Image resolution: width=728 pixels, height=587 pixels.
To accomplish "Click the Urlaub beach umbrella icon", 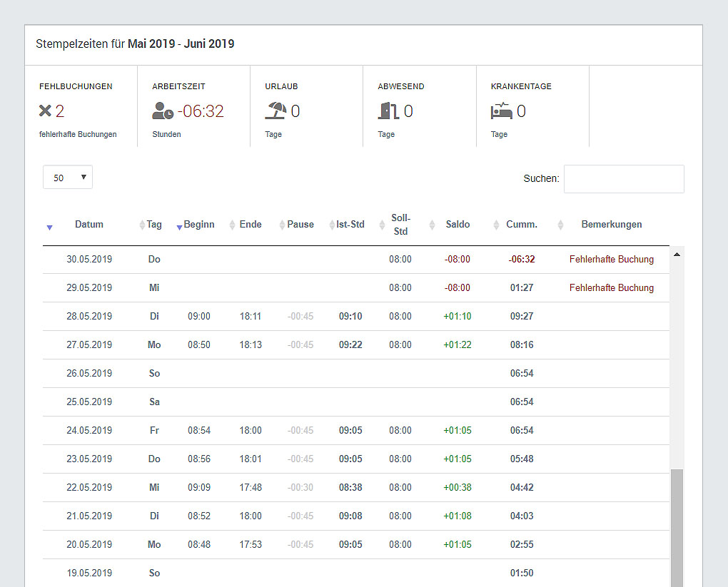I will pyautogui.click(x=275, y=111).
